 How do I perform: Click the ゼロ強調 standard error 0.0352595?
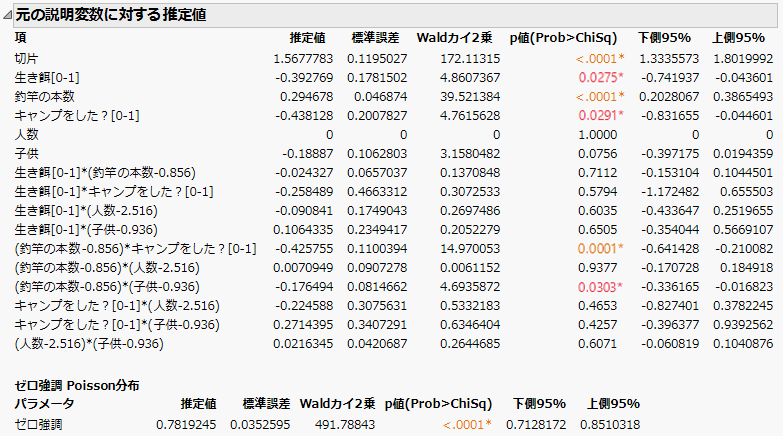click(260, 425)
